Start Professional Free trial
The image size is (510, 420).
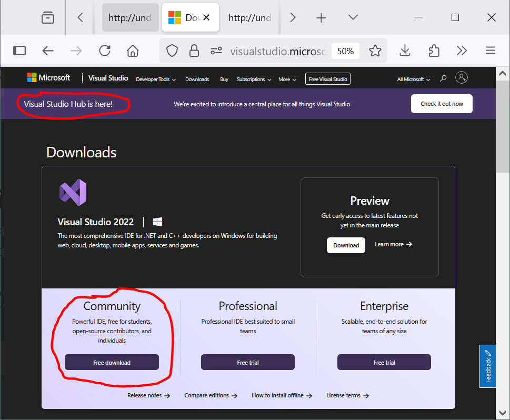(x=248, y=363)
